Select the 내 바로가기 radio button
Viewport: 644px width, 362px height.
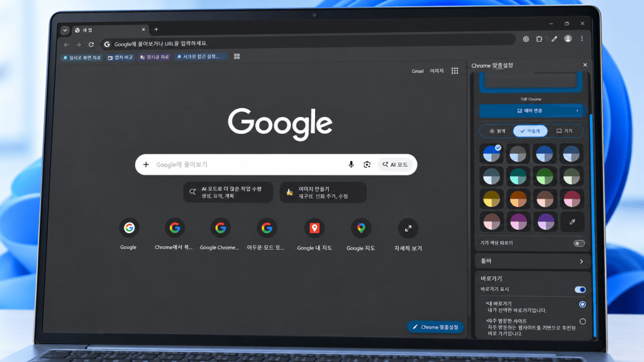[x=582, y=305]
